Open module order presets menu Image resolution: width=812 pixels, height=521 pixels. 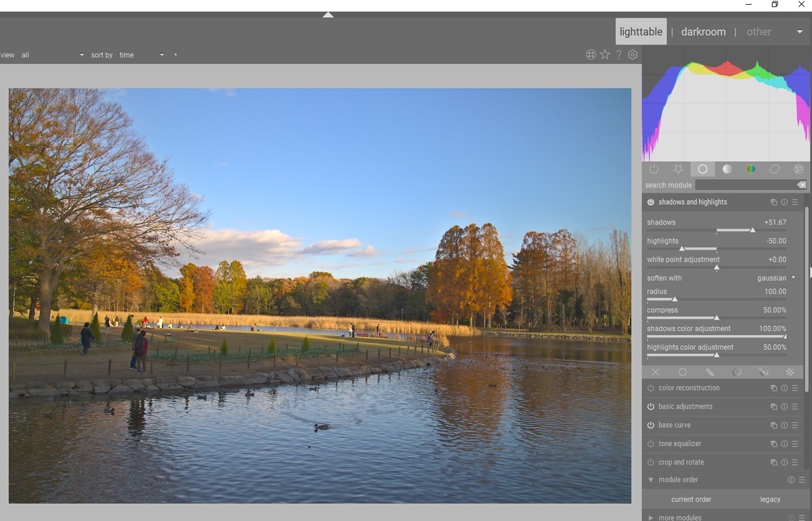click(x=802, y=480)
